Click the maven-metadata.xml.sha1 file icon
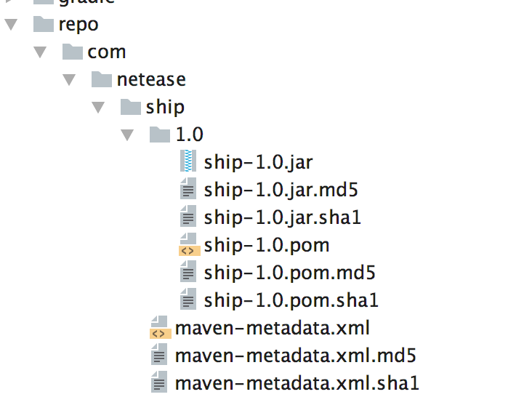This screenshot has width=532, height=397. pos(159,383)
